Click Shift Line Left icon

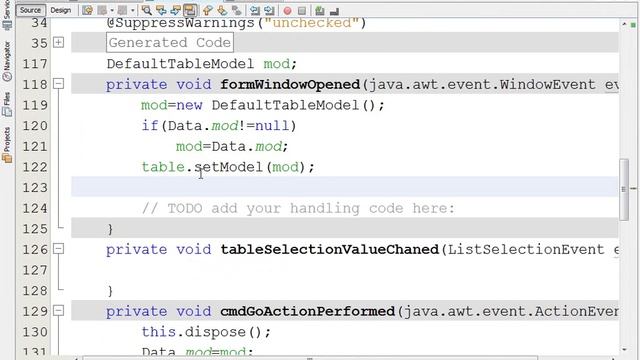tap(255, 10)
